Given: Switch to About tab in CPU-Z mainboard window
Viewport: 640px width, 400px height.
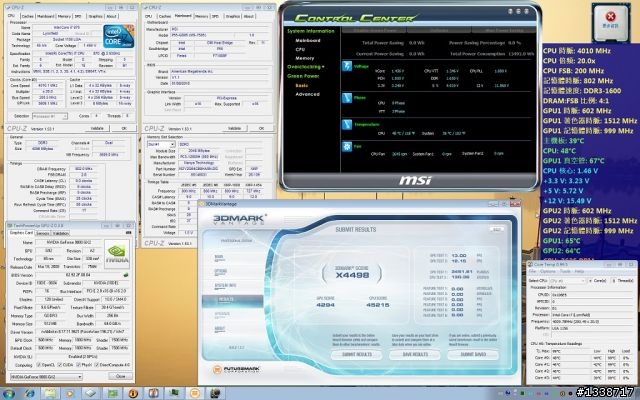Looking at the screenshot, I should pos(249,16).
